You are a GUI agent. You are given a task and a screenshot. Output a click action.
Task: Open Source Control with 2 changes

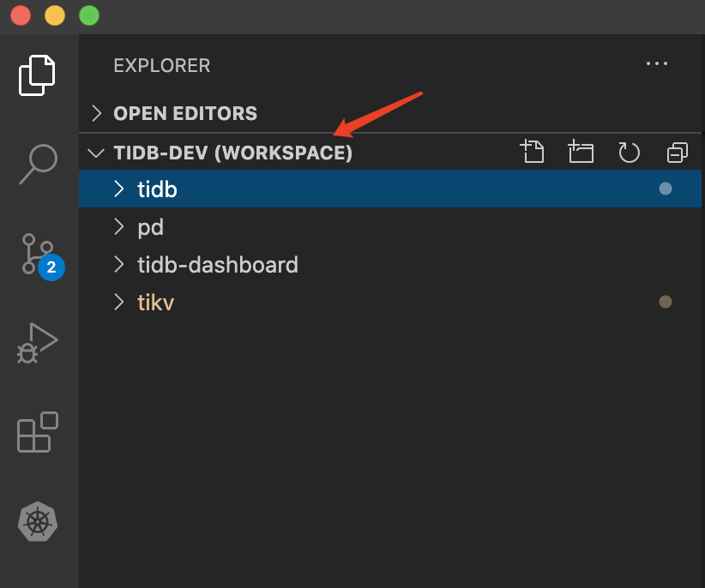[x=38, y=255]
